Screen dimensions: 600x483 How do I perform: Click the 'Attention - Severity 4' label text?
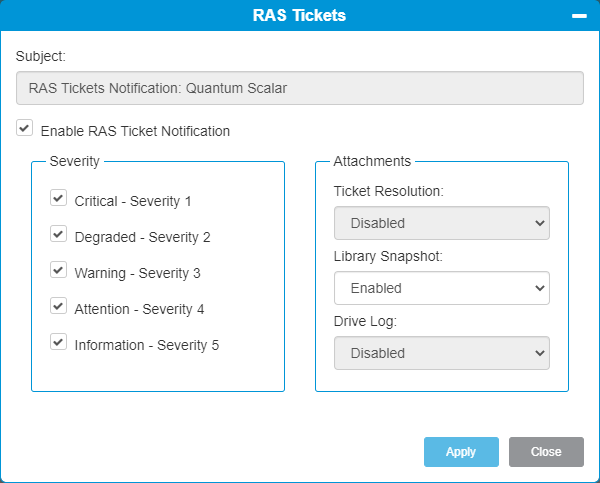tap(139, 309)
